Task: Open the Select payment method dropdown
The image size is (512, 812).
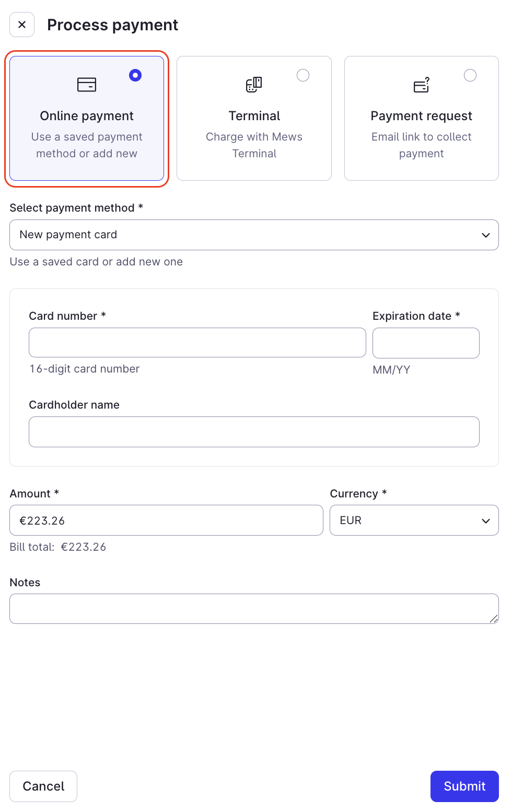Action: 254,235
